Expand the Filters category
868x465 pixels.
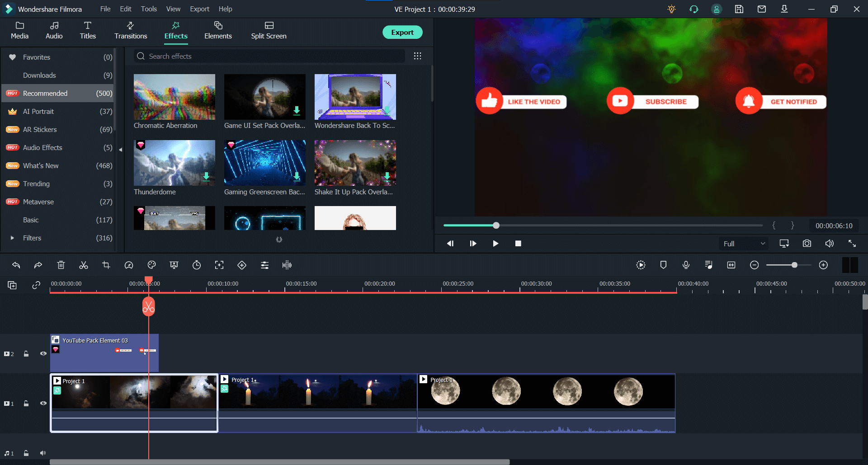coord(12,238)
